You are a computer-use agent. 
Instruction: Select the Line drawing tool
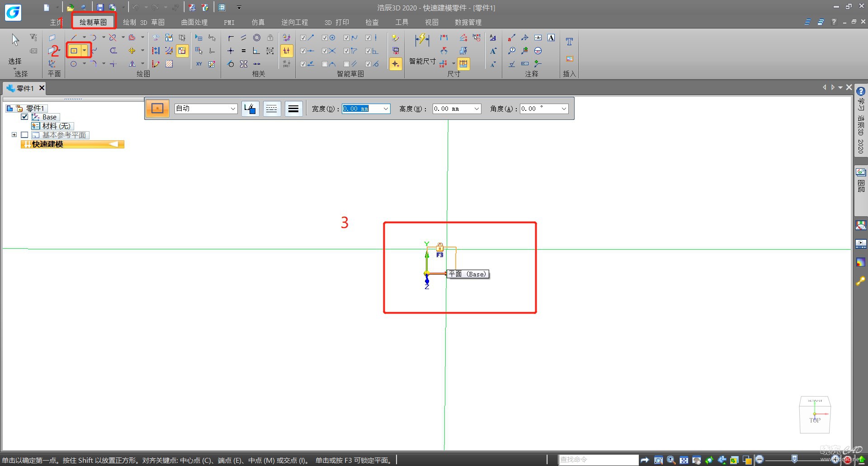(x=73, y=38)
